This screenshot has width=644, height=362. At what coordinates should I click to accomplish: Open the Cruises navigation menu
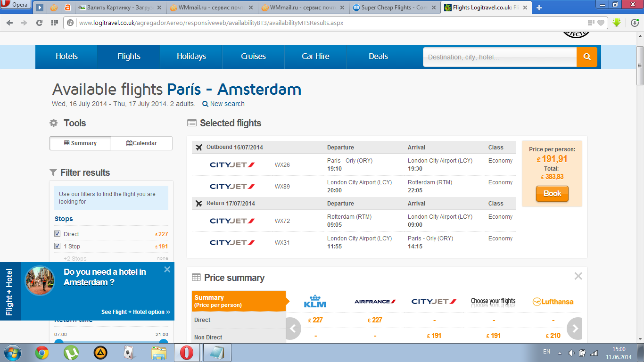(x=254, y=57)
